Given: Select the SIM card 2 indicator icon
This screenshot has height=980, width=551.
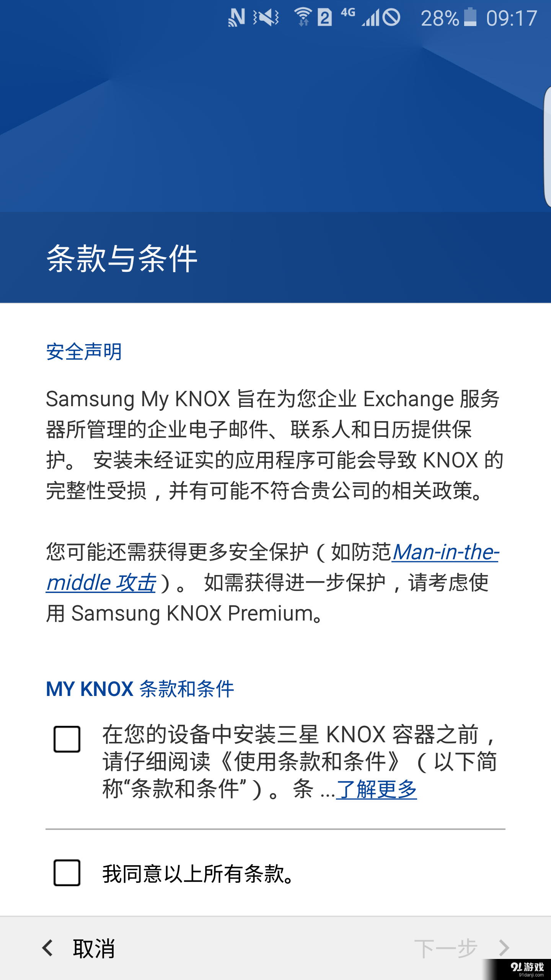Looking at the screenshot, I should click(x=324, y=17).
